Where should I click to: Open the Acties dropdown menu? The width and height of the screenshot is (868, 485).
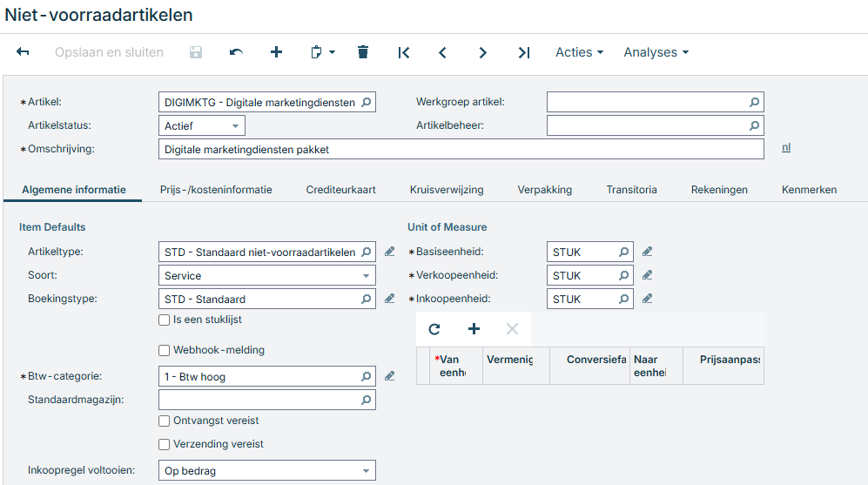pyautogui.click(x=579, y=52)
